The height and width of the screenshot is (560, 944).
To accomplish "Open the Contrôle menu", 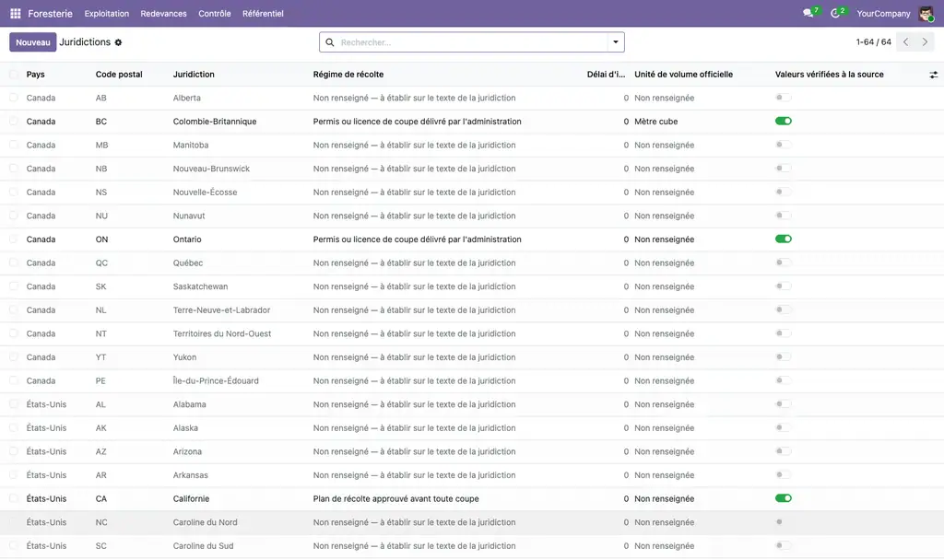I will click(x=214, y=13).
